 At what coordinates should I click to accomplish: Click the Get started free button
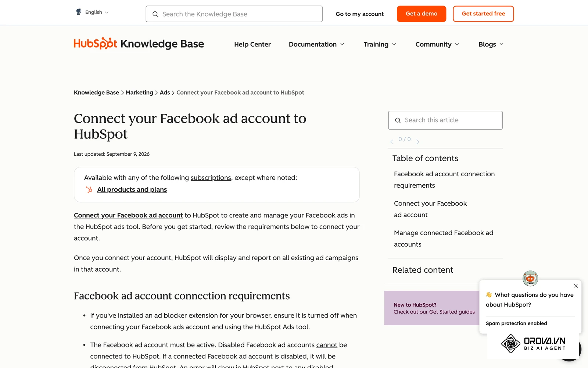tap(483, 14)
